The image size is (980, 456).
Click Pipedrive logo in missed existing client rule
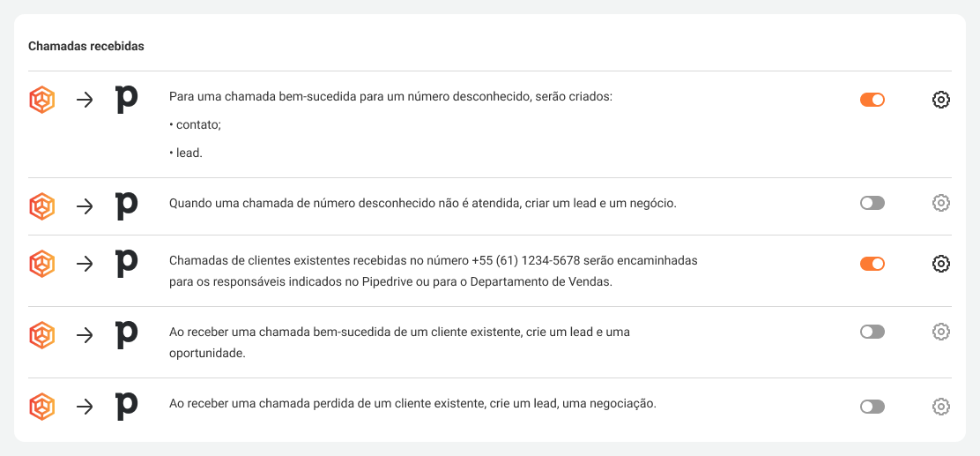click(x=127, y=407)
